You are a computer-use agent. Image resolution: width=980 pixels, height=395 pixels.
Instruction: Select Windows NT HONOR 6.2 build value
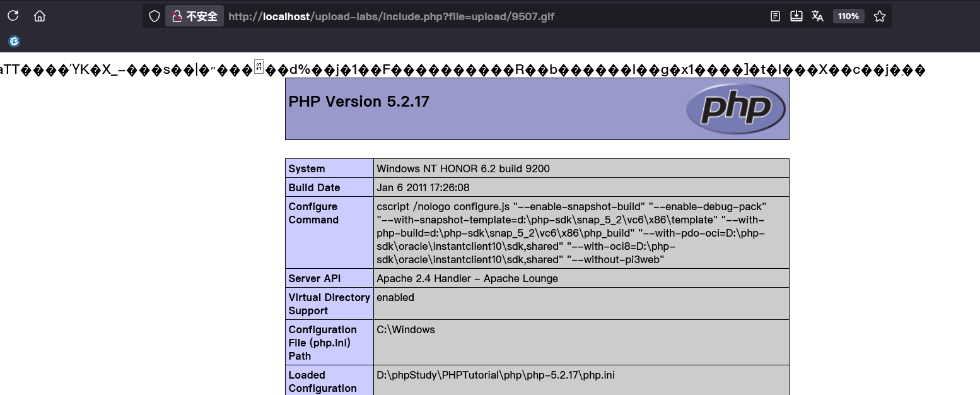click(464, 168)
